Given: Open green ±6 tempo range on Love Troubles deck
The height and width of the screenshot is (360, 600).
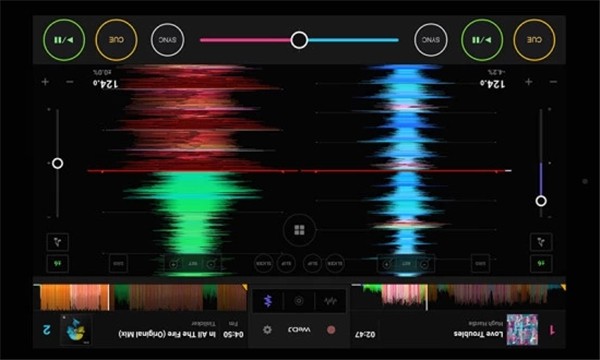Looking at the screenshot, I should coord(541,263).
